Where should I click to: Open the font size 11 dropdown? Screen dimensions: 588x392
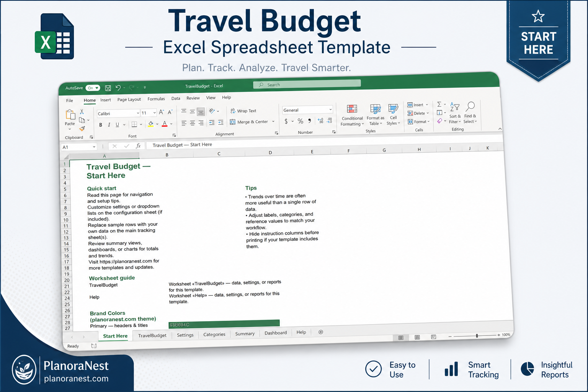click(154, 113)
